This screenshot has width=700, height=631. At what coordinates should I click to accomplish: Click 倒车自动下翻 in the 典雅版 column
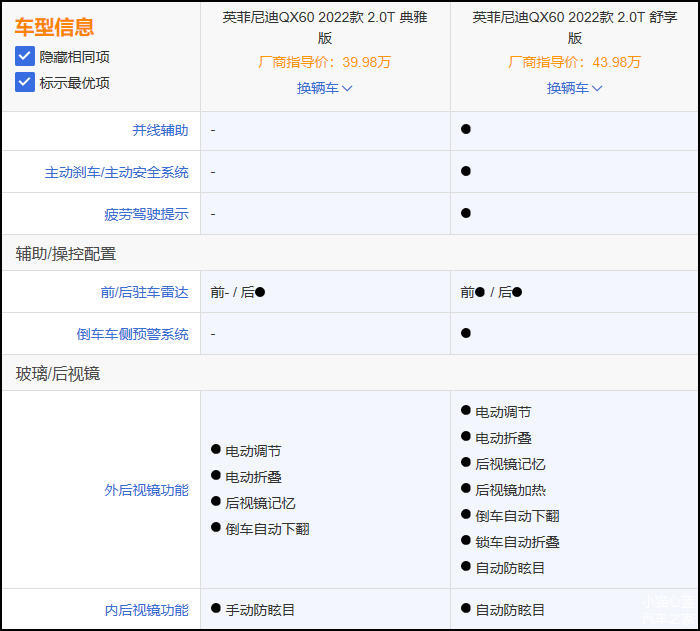point(267,529)
